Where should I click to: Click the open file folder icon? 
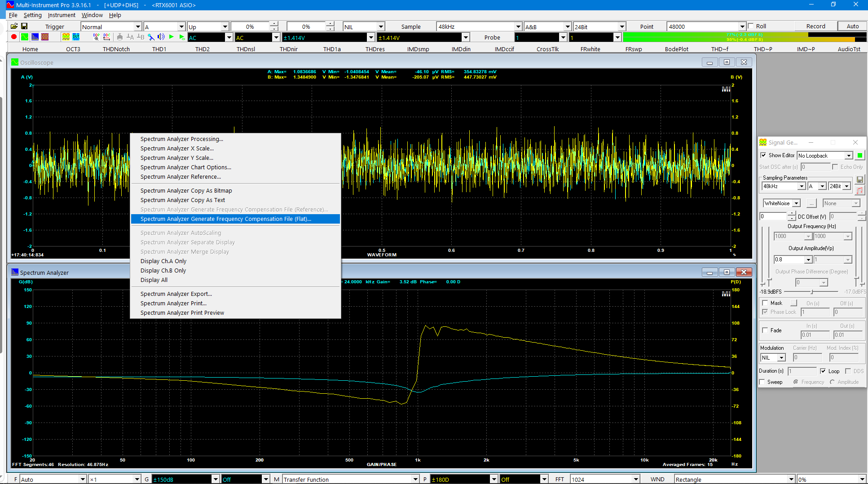pos(14,26)
